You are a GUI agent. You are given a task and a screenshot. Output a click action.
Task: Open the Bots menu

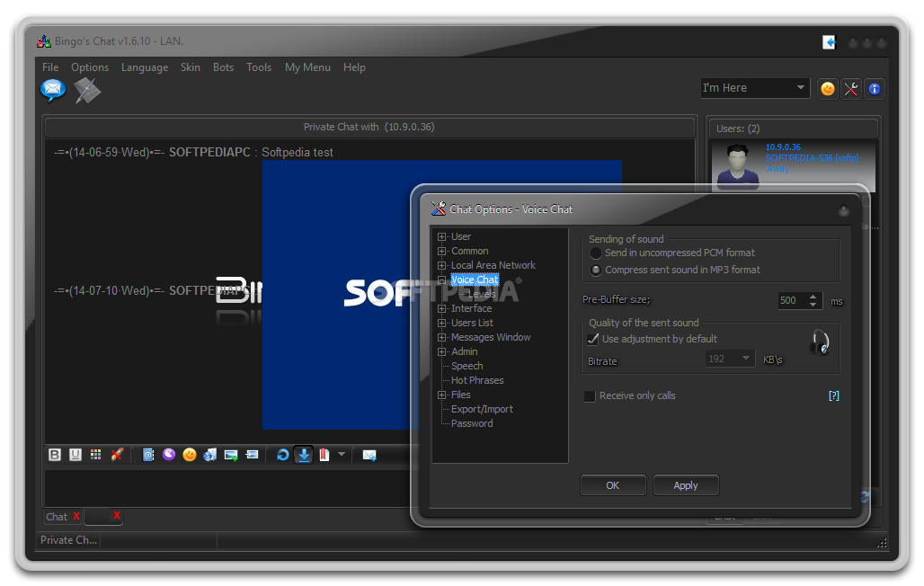(x=223, y=67)
